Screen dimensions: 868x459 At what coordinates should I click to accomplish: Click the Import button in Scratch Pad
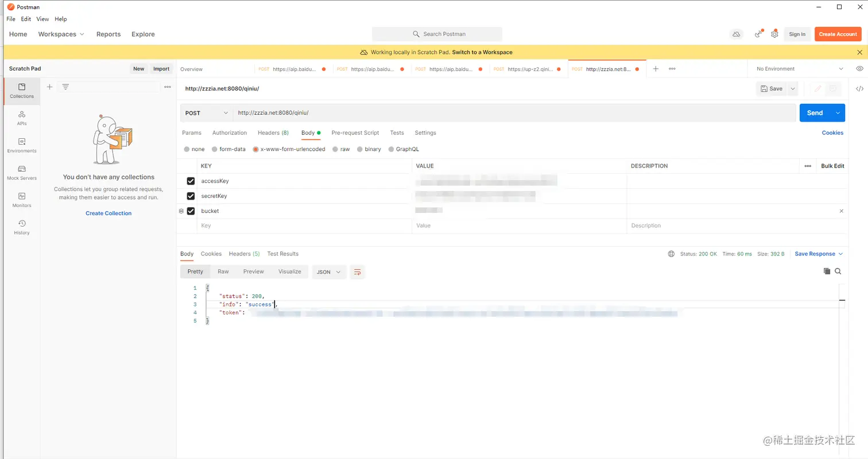pyautogui.click(x=161, y=69)
